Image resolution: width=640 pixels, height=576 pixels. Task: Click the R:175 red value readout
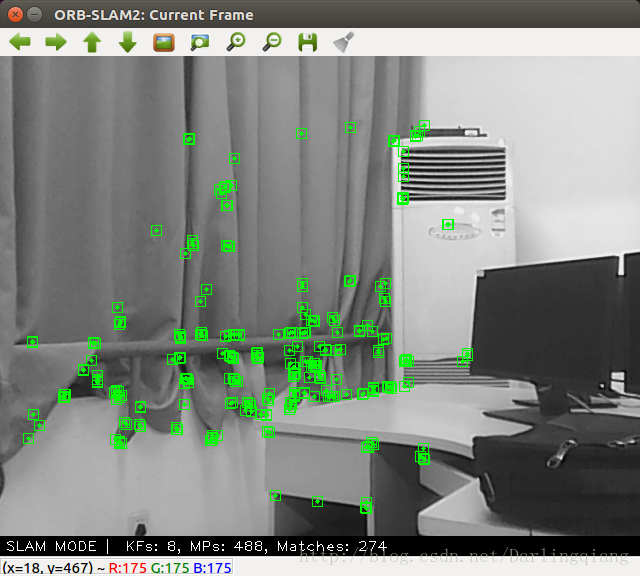point(127,568)
